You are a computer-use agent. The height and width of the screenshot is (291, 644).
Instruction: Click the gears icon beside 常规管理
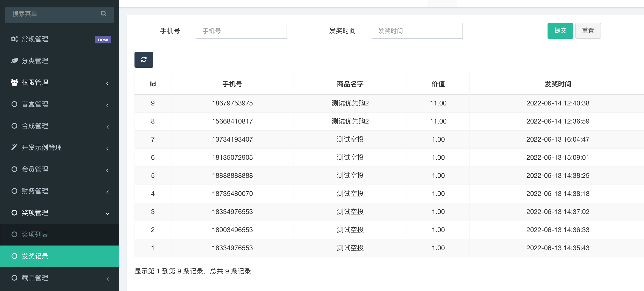tap(14, 39)
